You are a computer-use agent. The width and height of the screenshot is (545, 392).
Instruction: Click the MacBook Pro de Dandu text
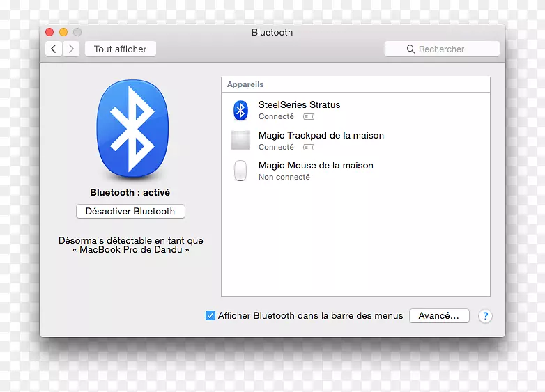[x=131, y=250]
